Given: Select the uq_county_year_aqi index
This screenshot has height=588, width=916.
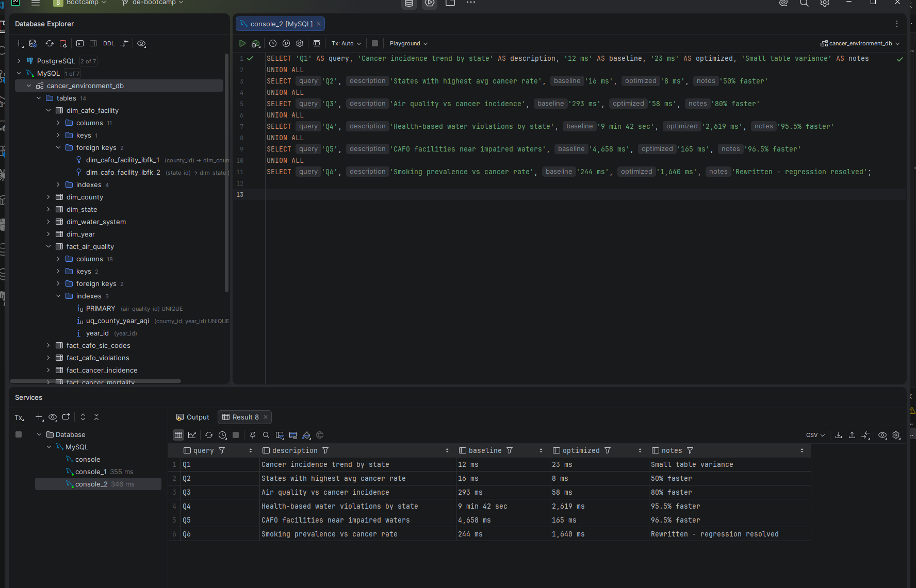Looking at the screenshot, I should click(x=118, y=321).
